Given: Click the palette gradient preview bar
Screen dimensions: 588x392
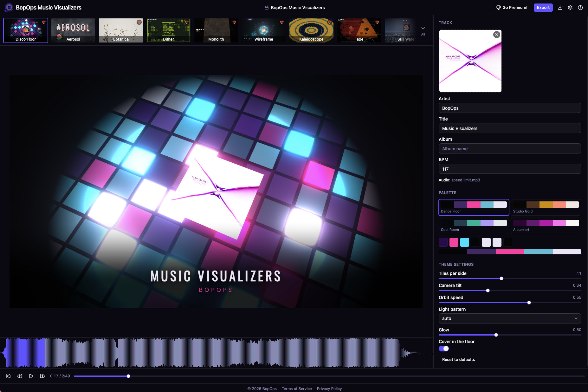Looking at the screenshot, I should [510, 252].
